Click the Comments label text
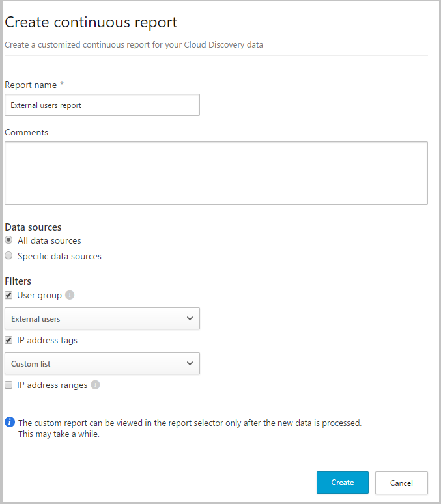The height and width of the screenshot is (504, 441). (26, 132)
